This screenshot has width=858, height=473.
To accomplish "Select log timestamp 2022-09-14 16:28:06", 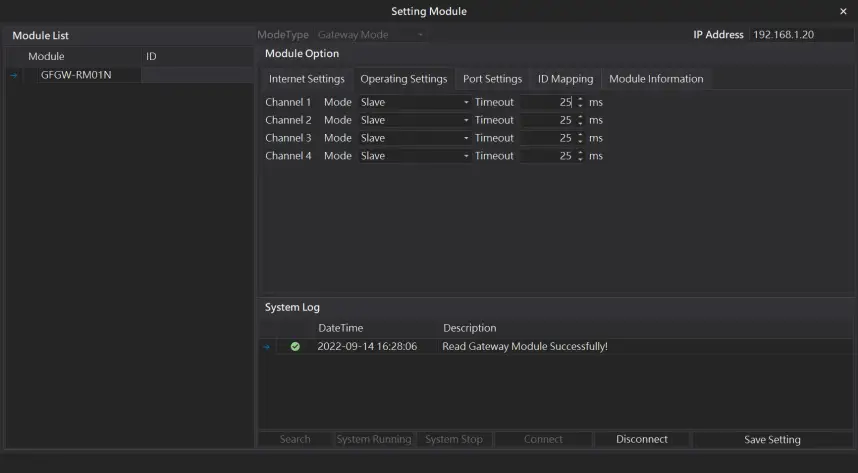I will [x=367, y=347].
